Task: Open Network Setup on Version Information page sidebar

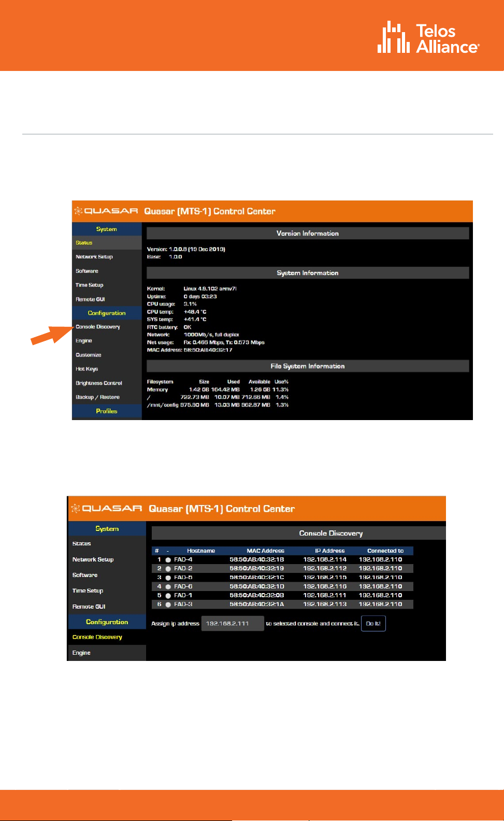Action: (x=94, y=257)
